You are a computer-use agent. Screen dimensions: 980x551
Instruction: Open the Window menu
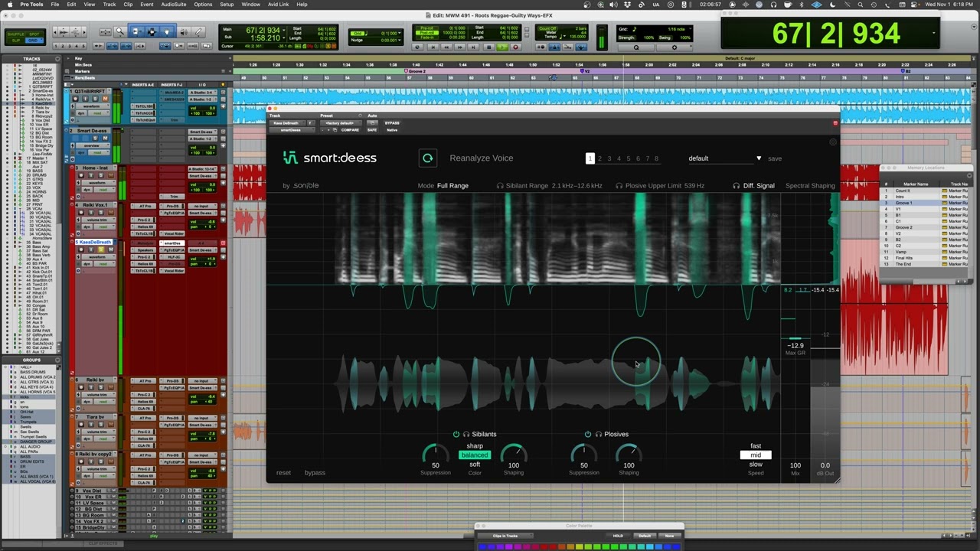coord(250,5)
